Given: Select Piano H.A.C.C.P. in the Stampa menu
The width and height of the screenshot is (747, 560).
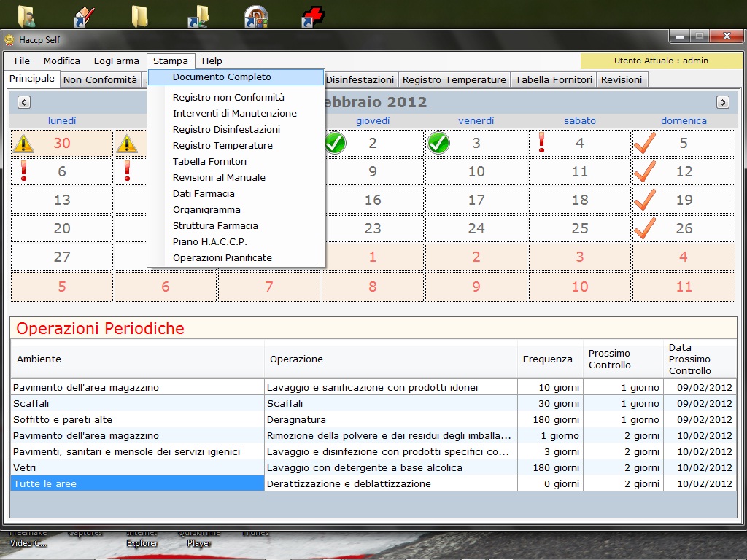Looking at the screenshot, I should tap(210, 242).
